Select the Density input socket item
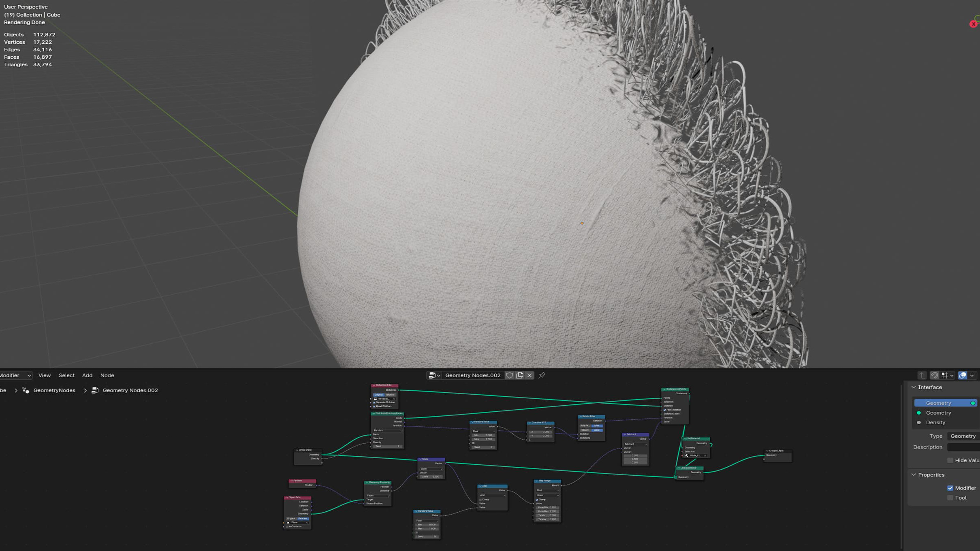This screenshot has width=980, height=551. [x=946, y=422]
